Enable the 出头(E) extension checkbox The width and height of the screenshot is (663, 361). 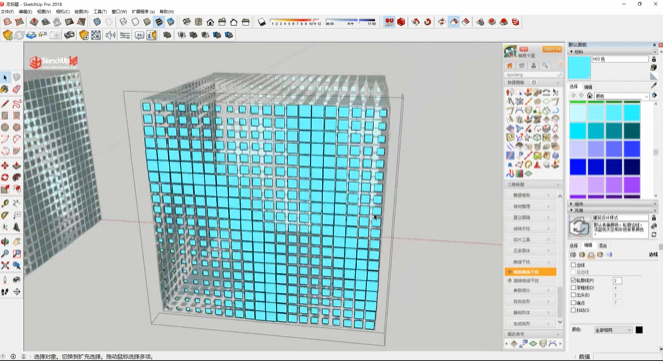coord(573,295)
